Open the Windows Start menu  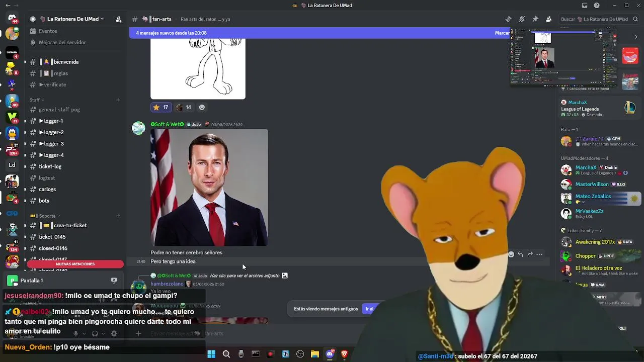tap(211, 354)
